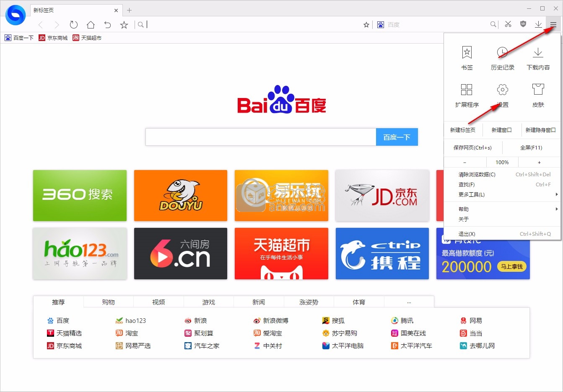Decrease zoom with minus button
The image size is (563, 392).
point(464,162)
